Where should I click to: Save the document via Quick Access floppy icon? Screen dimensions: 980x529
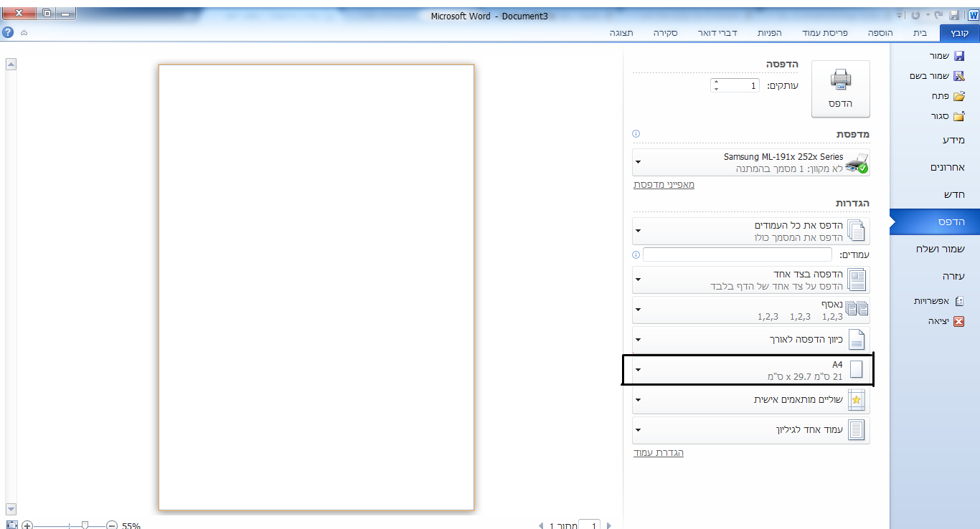pyautogui.click(x=954, y=15)
